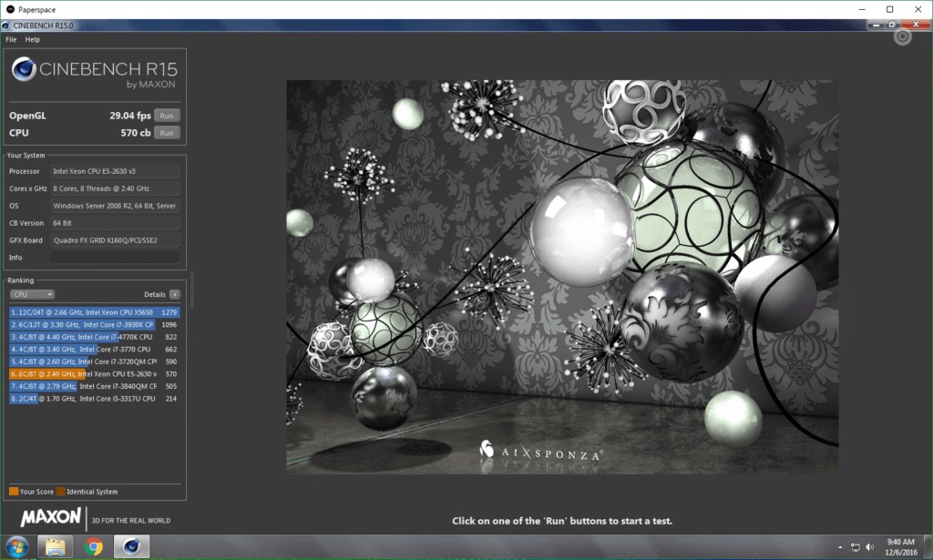Launch Chrome from the taskbar

pos(94,546)
